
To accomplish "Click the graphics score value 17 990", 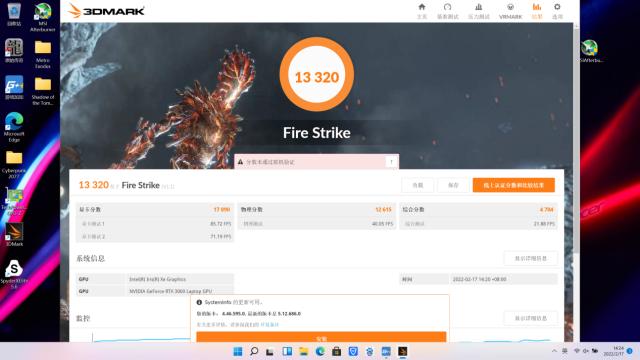I will coord(222,209).
